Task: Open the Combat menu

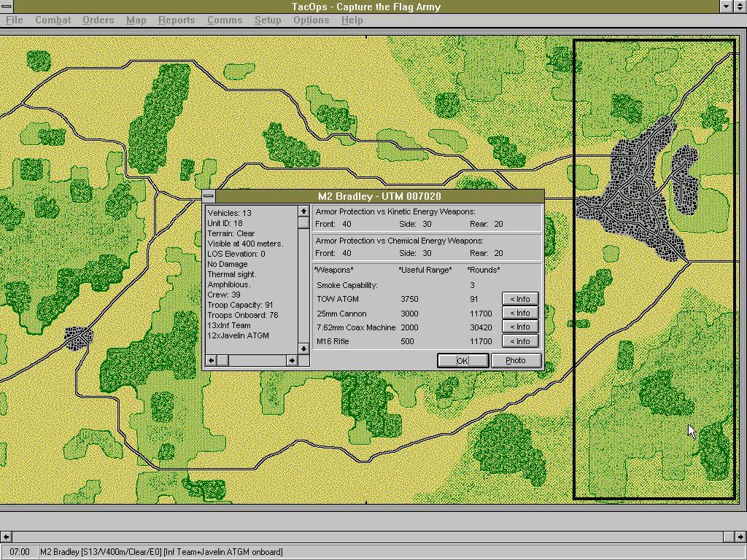Action: coord(53,20)
